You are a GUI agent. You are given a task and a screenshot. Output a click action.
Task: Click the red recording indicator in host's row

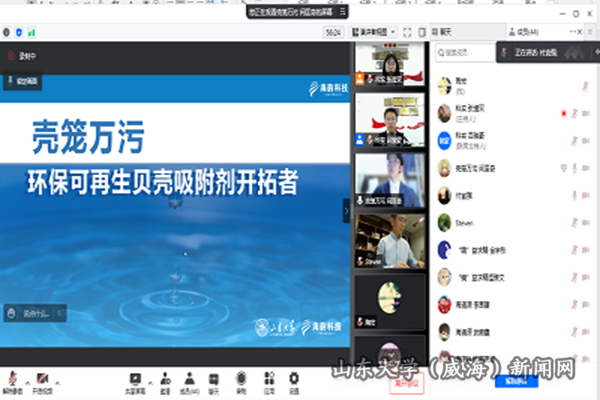point(563,113)
